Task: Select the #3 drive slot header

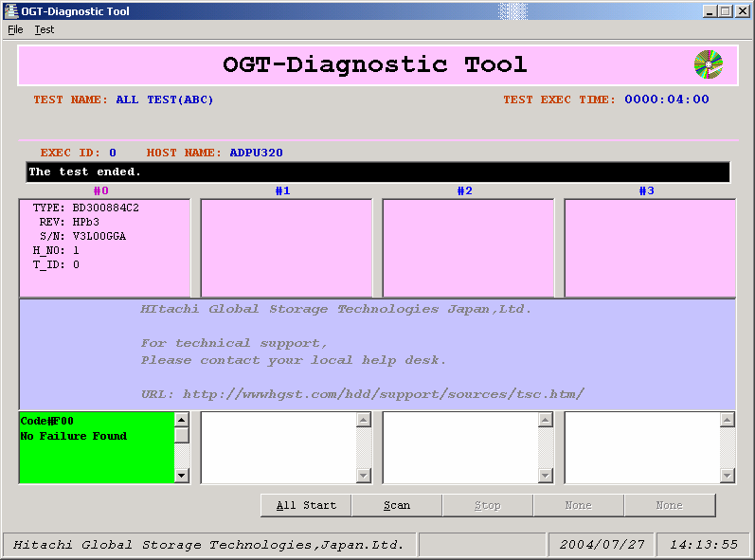Action: (647, 190)
